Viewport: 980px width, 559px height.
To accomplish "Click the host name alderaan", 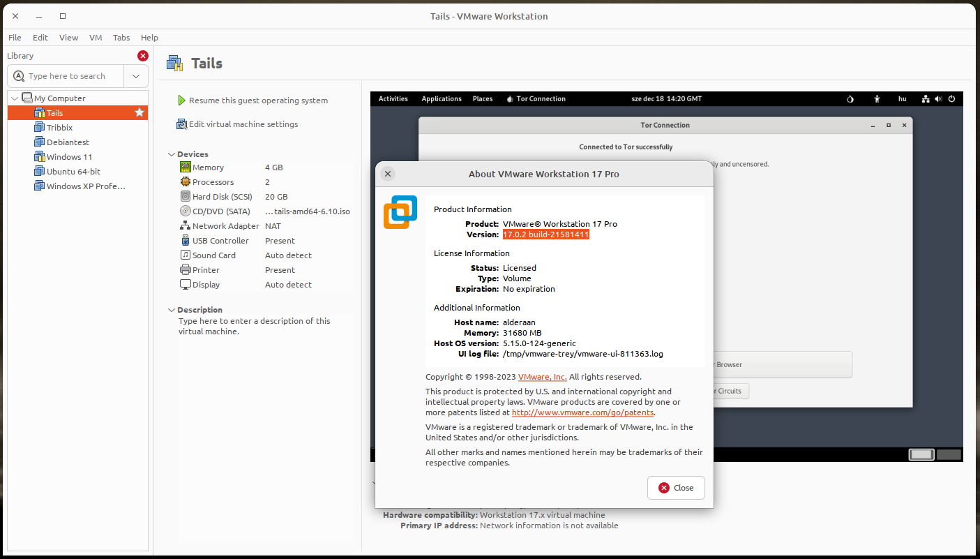I will pos(520,322).
